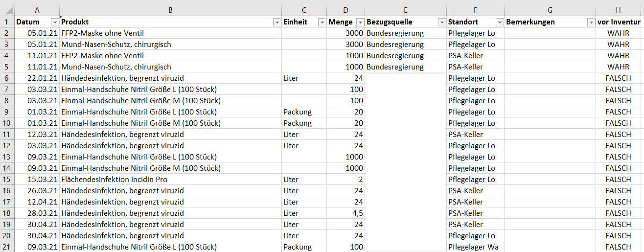The height and width of the screenshot is (252, 644).
Task: Select row 15 header number
Action: (7, 180)
